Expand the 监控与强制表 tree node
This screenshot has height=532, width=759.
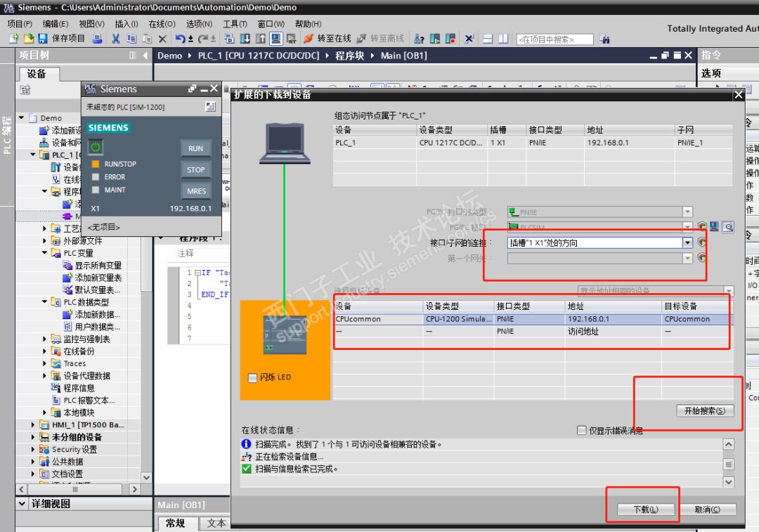44,339
